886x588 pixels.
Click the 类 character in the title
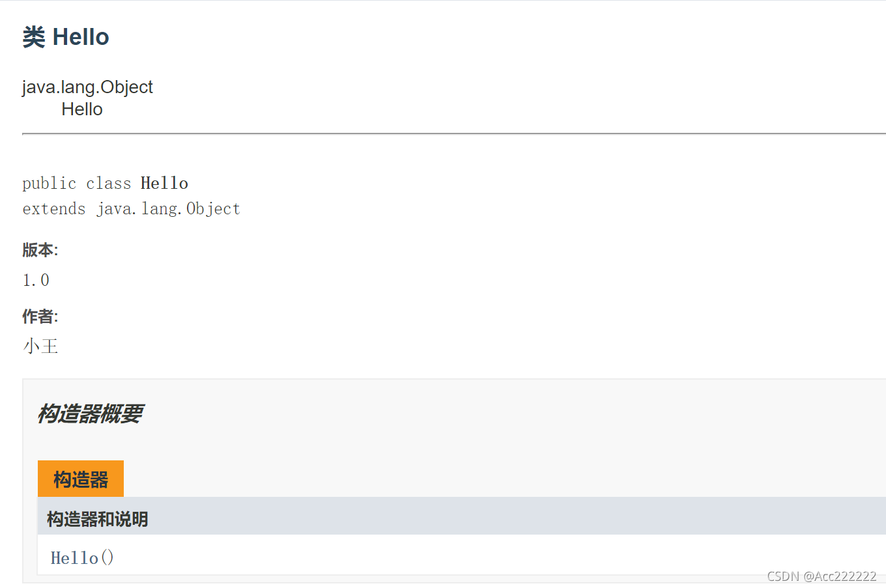point(34,37)
